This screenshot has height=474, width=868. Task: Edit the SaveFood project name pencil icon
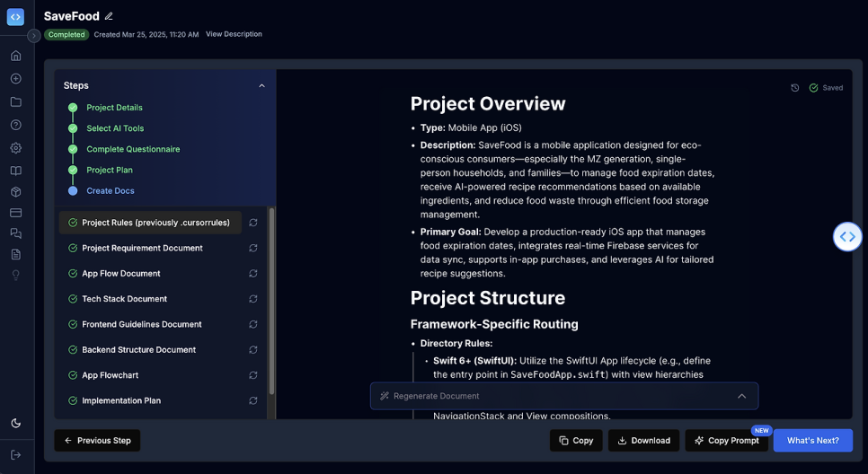click(109, 16)
